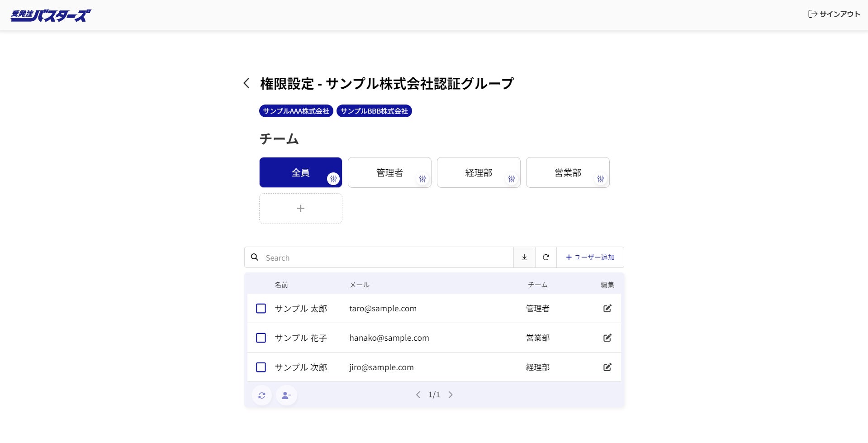868x443 pixels.
Task: Click the remove-user icon below the table
Action: (286, 395)
